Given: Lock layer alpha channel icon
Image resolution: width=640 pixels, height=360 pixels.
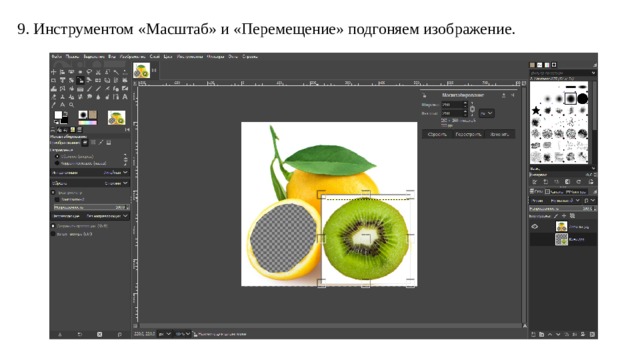Looking at the screenshot, I should click(x=572, y=216).
